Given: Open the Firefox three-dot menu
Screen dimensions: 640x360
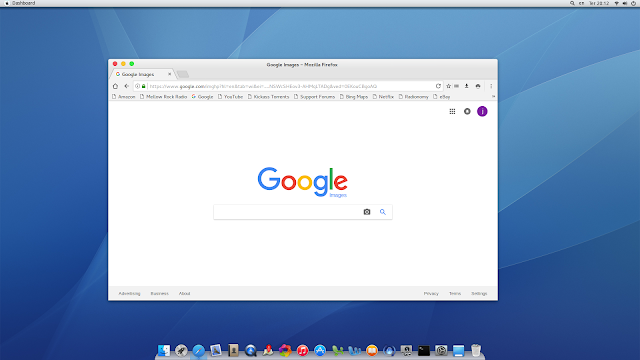Looking at the screenshot, I should 491,86.
